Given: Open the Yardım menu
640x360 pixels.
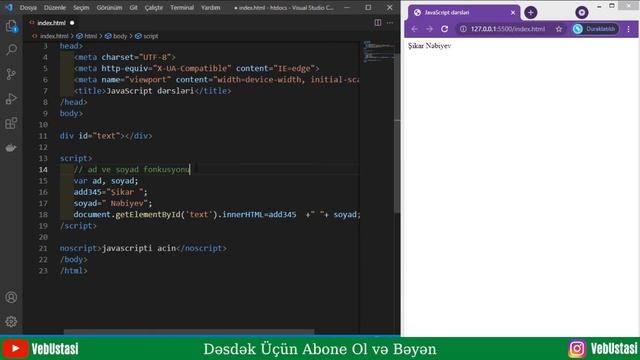Looking at the screenshot, I should 211,7.
